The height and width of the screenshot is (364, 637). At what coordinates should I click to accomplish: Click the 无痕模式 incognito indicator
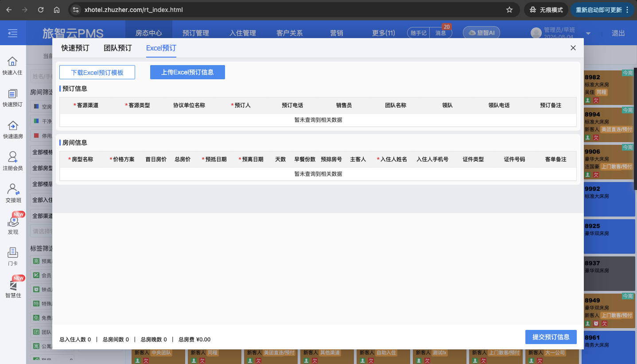coord(546,10)
